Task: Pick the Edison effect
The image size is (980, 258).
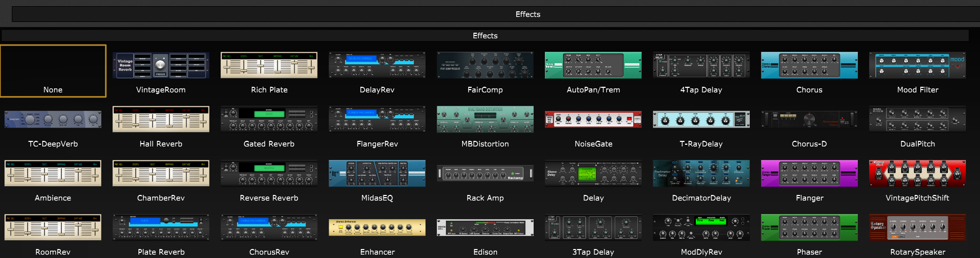Action: tap(485, 233)
